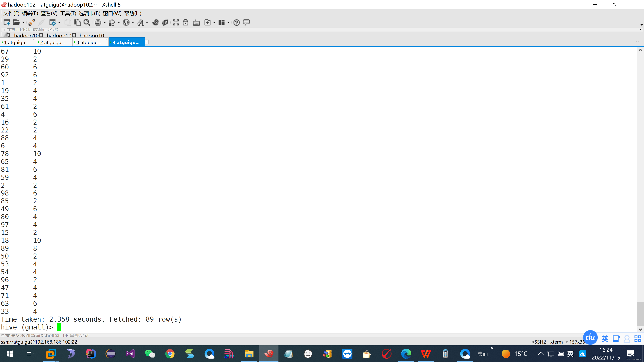Click the Lock screen padlock icon
Image resolution: width=644 pixels, height=362 pixels.
pyautogui.click(x=186, y=22)
